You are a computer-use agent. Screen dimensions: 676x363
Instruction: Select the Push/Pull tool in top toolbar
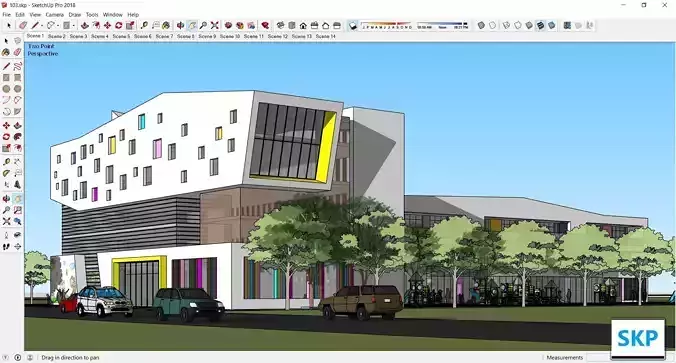pos(84,25)
